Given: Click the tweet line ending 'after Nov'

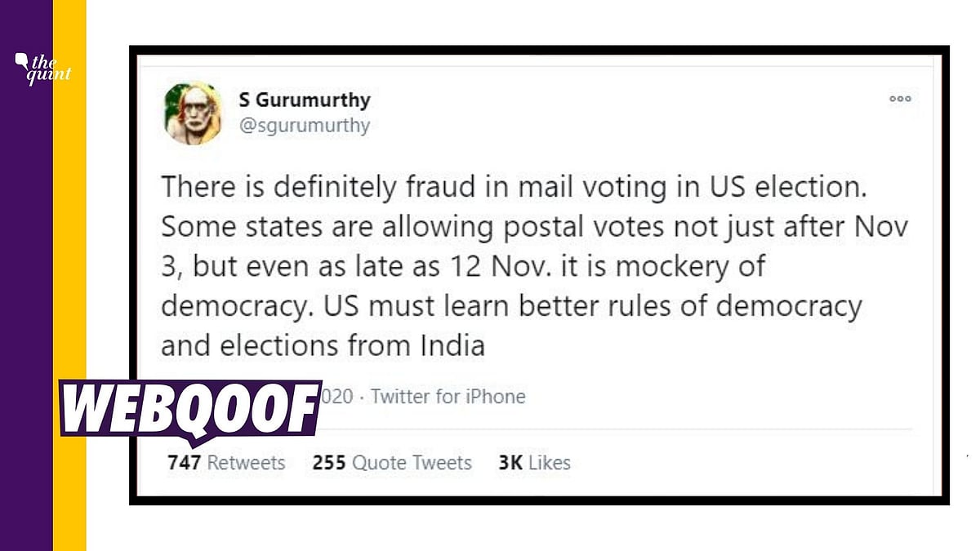Looking at the screenshot, I should [535, 226].
